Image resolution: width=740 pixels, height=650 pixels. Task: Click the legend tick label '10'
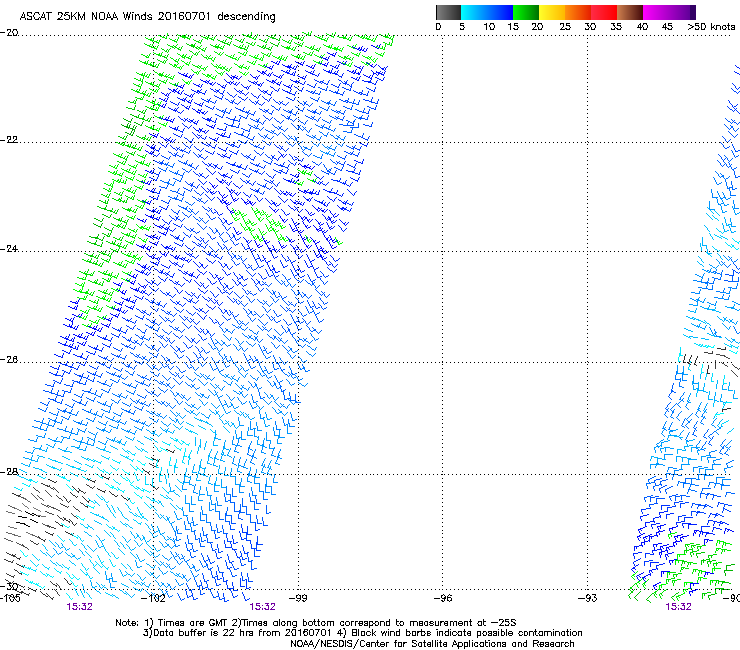tap(489, 27)
